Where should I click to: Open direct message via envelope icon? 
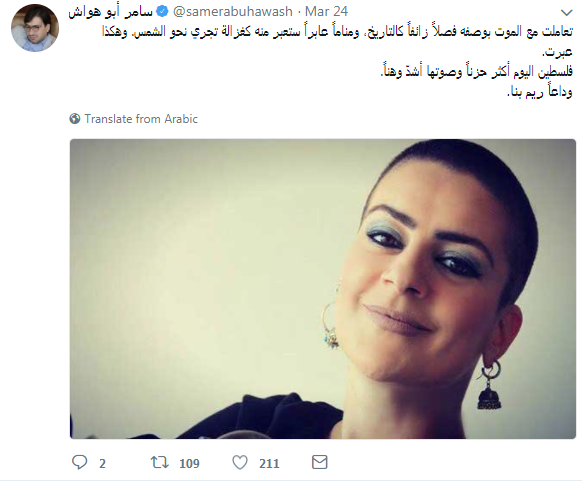[x=320, y=462]
